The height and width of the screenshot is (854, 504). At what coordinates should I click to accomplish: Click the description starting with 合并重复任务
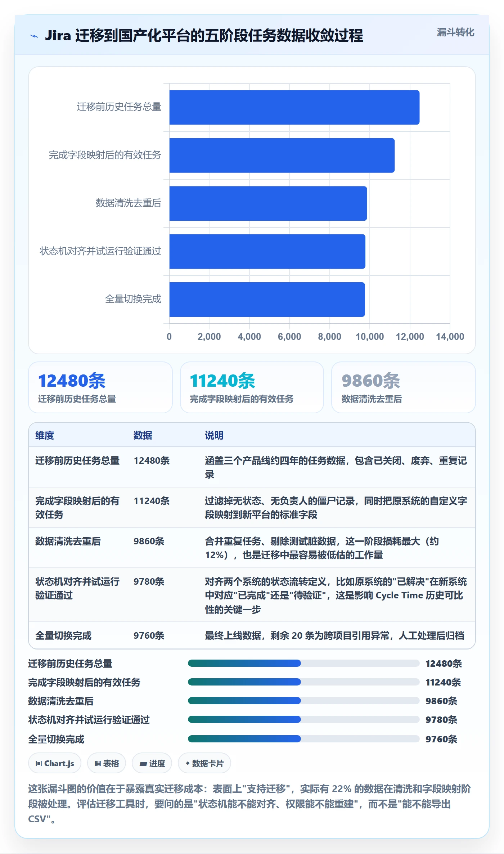click(322, 548)
